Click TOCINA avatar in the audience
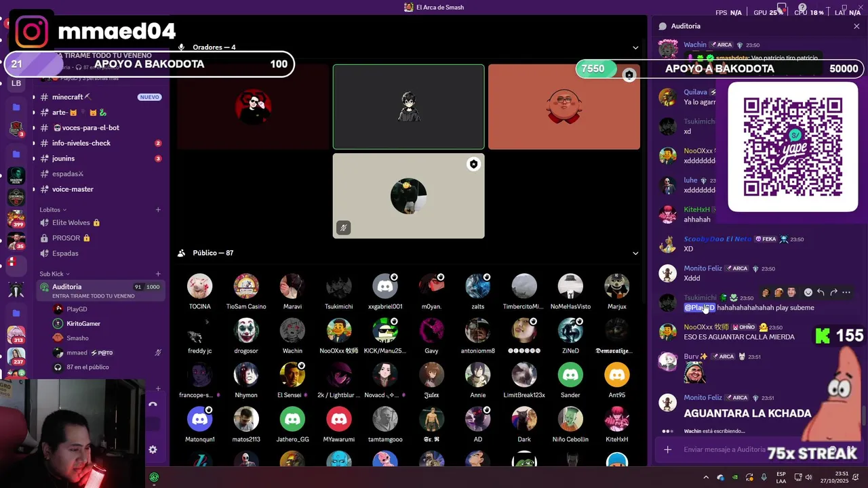868x488 pixels. pyautogui.click(x=200, y=286)
